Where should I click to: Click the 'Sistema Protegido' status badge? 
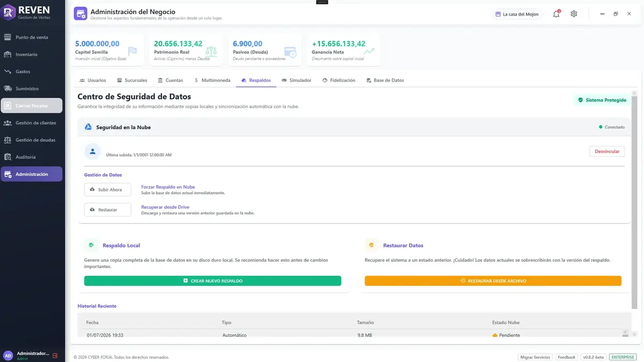coord(602,100)
